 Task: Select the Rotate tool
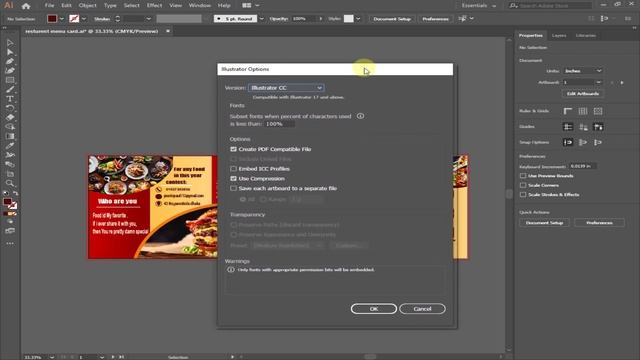(x=10, y=108)
